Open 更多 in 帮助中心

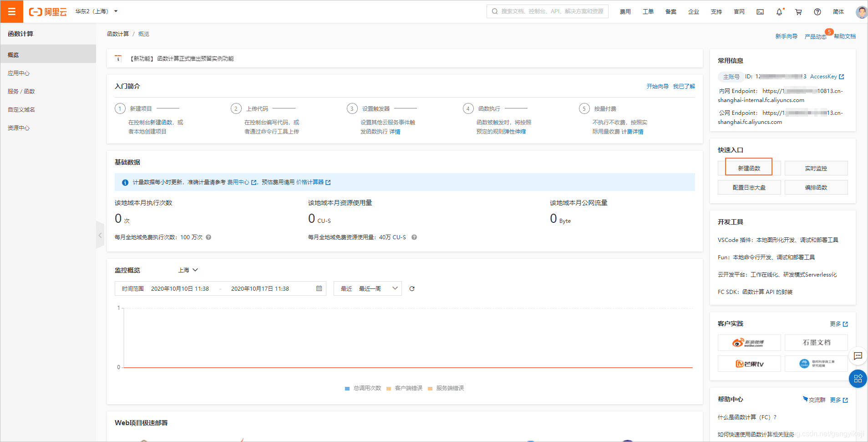[839, 400]
